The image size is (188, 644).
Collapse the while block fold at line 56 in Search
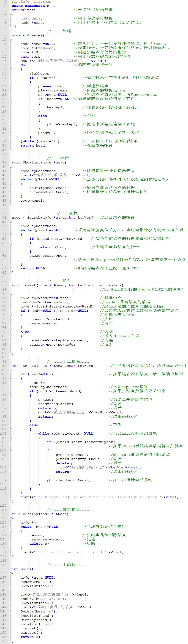pos(11,235)
